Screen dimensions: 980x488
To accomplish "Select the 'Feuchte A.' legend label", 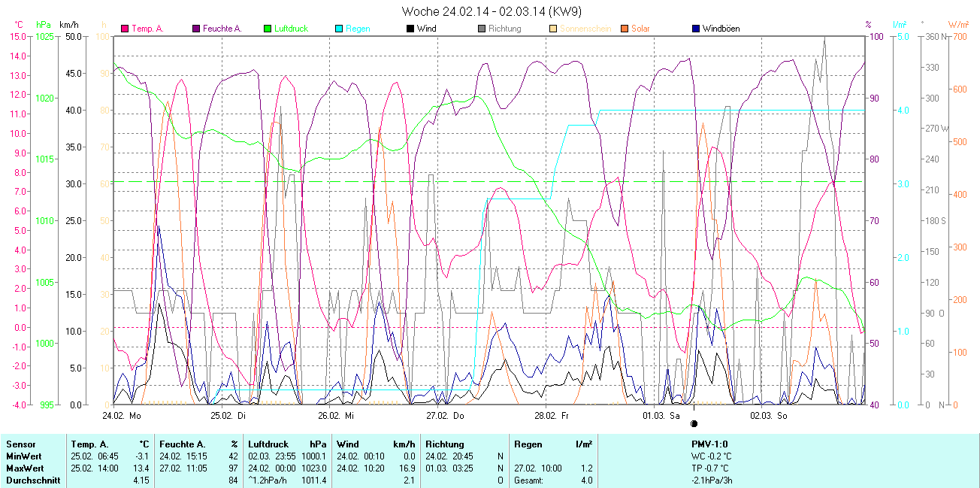I will 222,29.
